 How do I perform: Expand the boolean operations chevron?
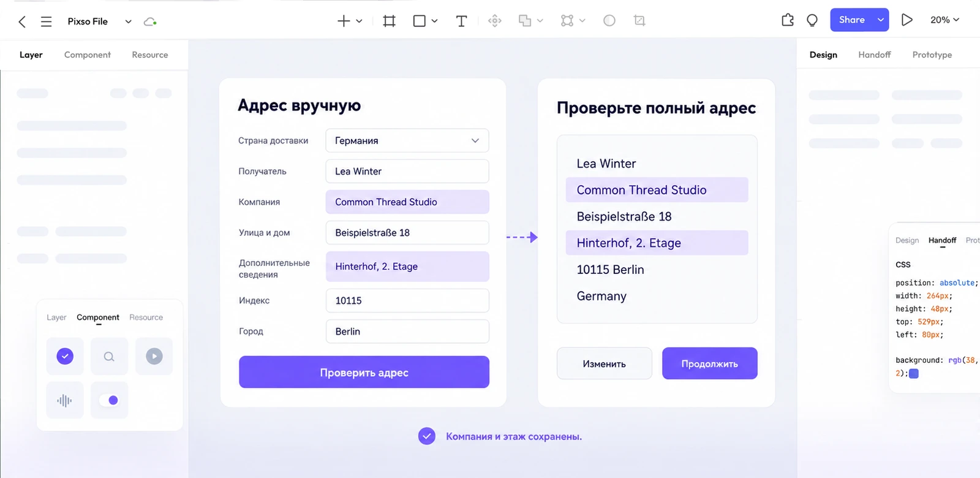(540, 21)
